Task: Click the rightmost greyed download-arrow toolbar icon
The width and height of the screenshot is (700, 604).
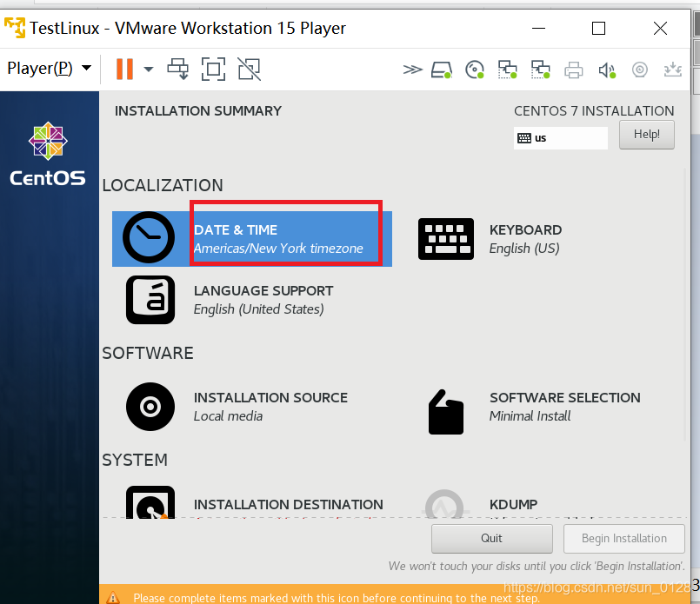Action: click(673, 70)
